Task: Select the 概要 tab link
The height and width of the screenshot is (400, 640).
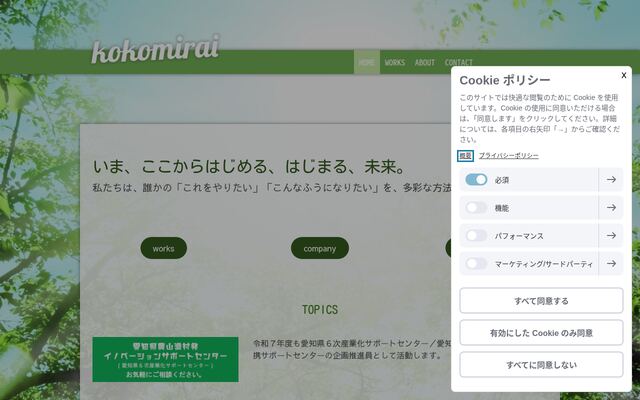Action: tap(465, 156)
